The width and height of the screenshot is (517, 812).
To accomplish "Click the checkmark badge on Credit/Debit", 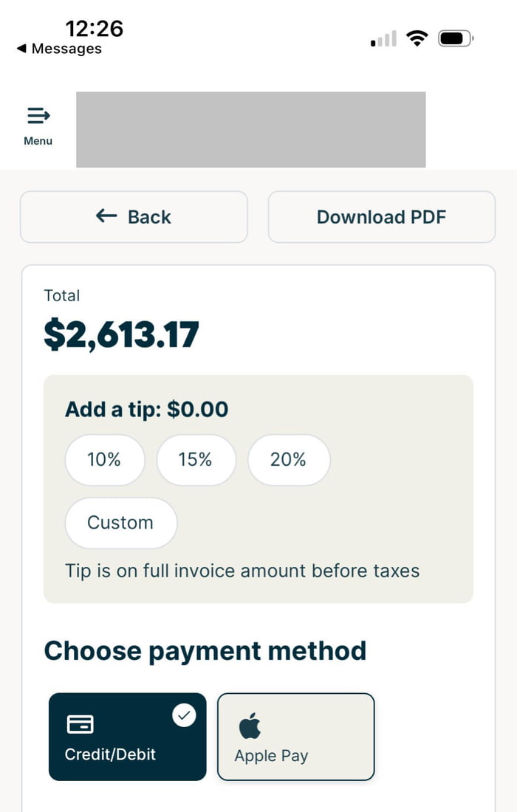I will (x=184, y=715).
